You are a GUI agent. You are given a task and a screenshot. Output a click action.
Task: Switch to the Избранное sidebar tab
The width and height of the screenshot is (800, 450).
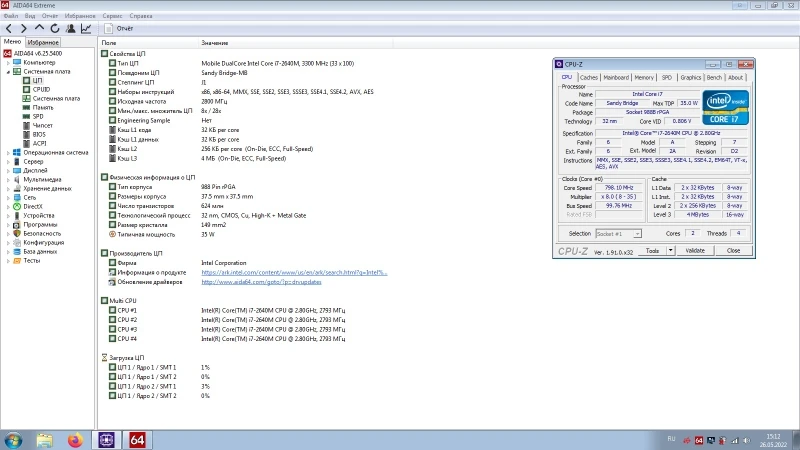(x=43, y=42)
